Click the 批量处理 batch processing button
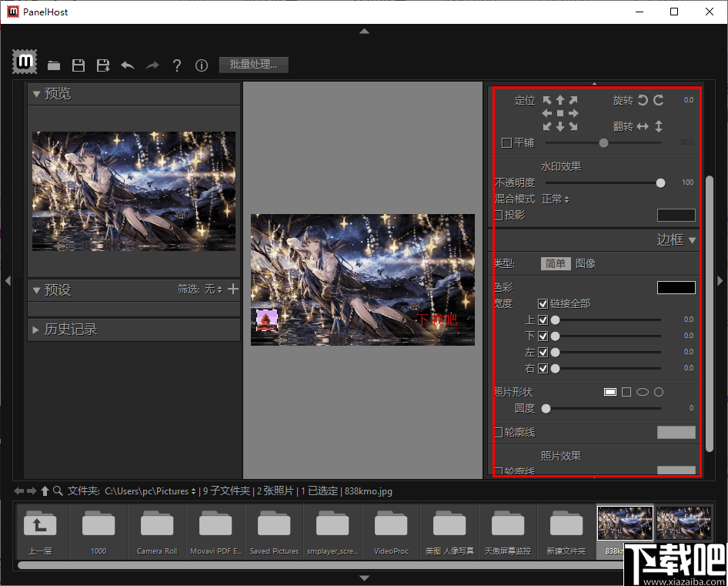Image resolution: width=728 pixels, height=586 pixels. pos(253,65)
